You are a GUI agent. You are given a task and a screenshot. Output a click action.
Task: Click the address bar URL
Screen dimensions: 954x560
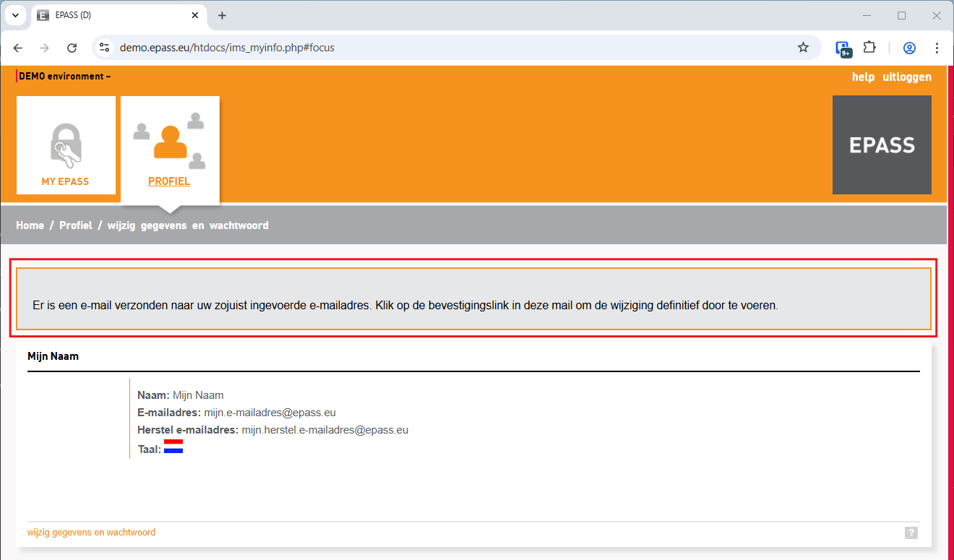[227, 48]
